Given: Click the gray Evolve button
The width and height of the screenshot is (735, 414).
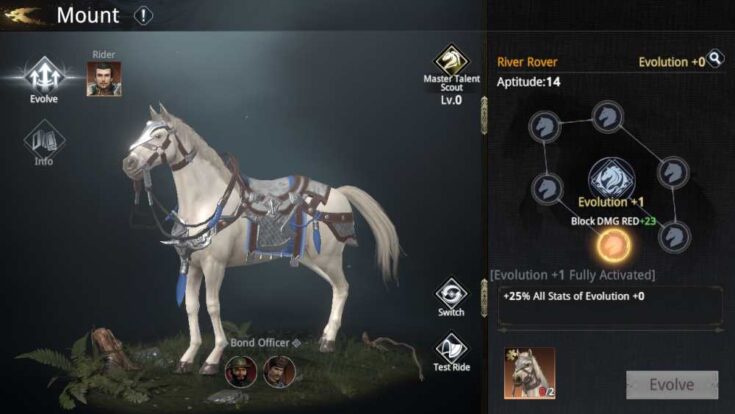Looking at the screenshot, I should 672,385.
